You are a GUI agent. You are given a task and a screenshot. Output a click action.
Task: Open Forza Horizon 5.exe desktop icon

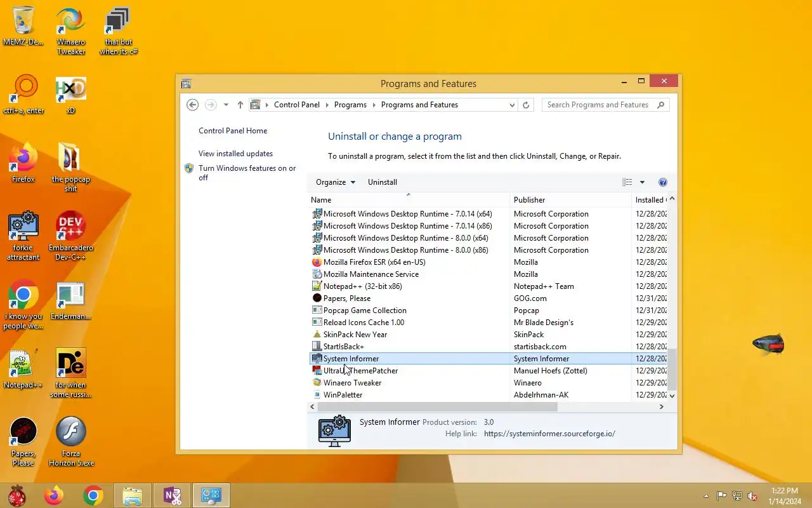tap(71, 442)
